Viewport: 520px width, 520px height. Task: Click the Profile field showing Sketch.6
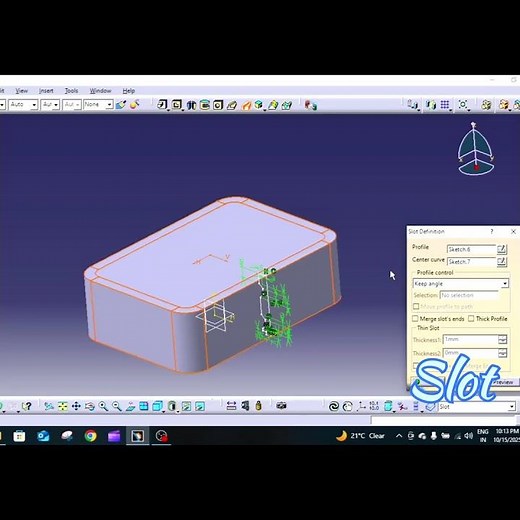tap(471, 249)
